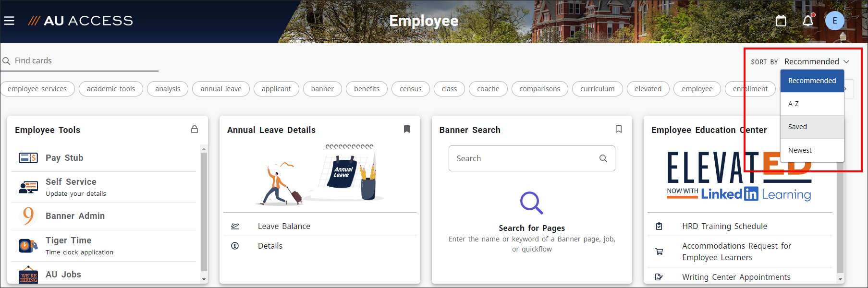
Task: Click the Find cards search field
Action: 79,61
